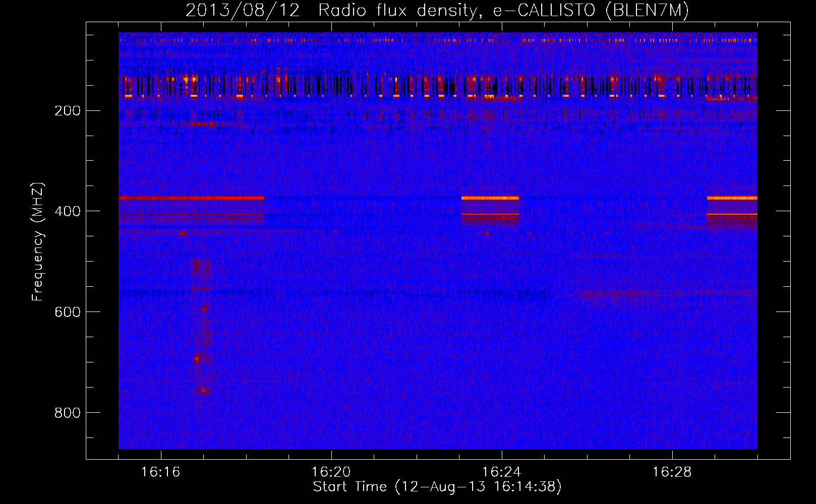
Task: Select the e-CALLISTO (BLEN7M) station label
Action: pos(591,11)
